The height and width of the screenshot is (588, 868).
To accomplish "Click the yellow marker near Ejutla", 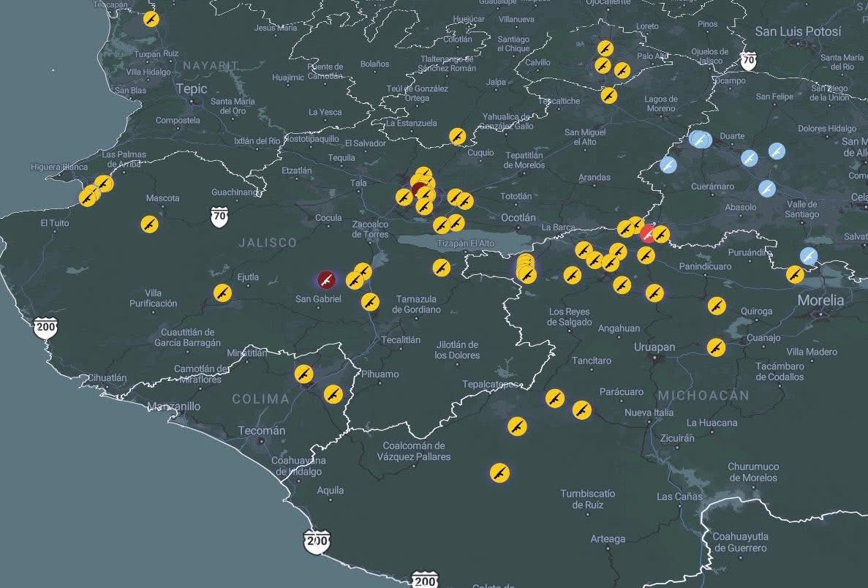I will (222, 293).
